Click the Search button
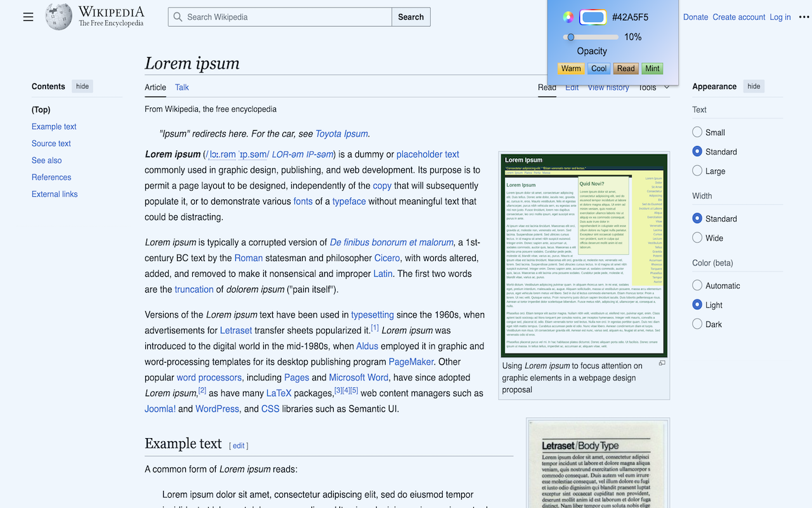Viewport: 812px width, 508px height. pos(411,17)
